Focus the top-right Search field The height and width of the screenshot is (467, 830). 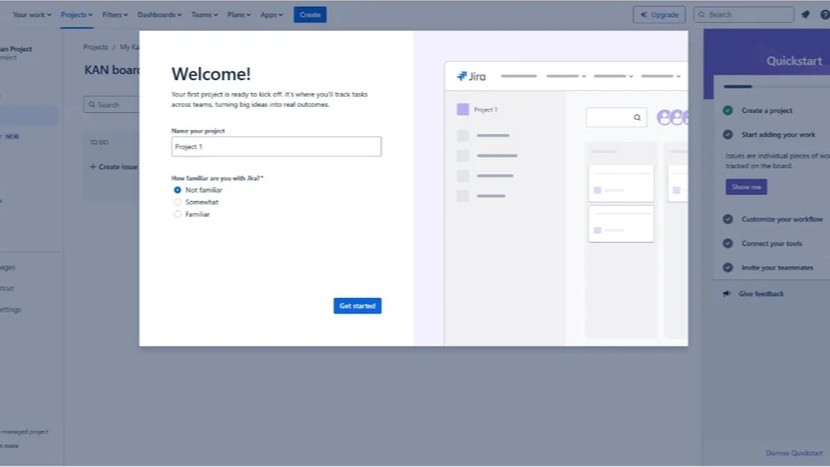(x=744, y=15)
